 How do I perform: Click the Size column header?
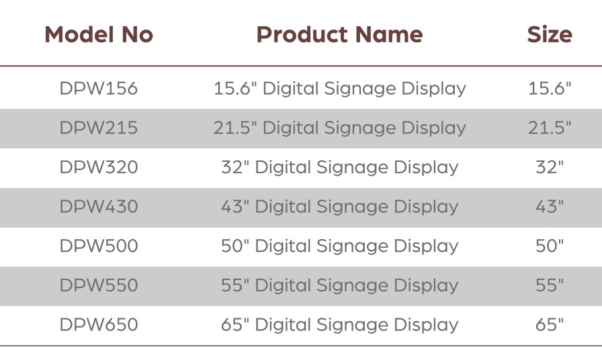(549, 35)
